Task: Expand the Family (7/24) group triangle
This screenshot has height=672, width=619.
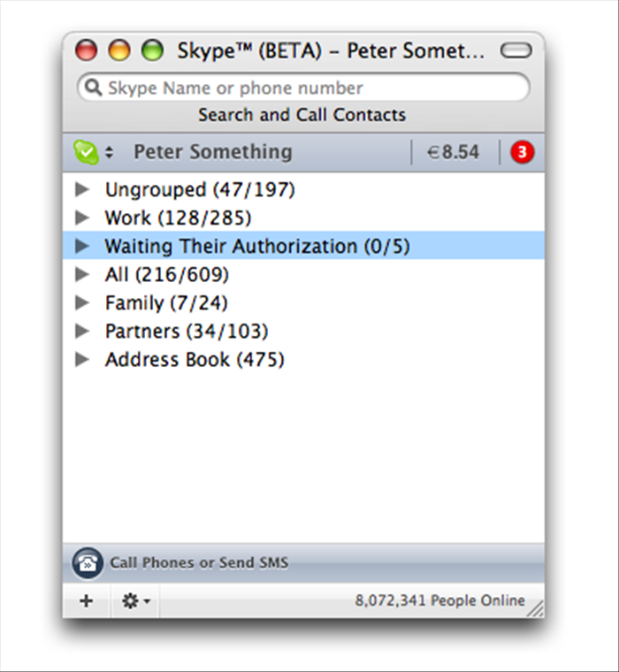Action: point(82,302)
